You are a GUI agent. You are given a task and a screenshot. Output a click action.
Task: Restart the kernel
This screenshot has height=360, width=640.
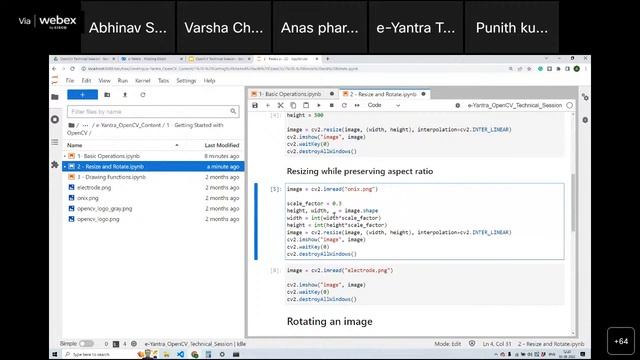tap(344, 105)
